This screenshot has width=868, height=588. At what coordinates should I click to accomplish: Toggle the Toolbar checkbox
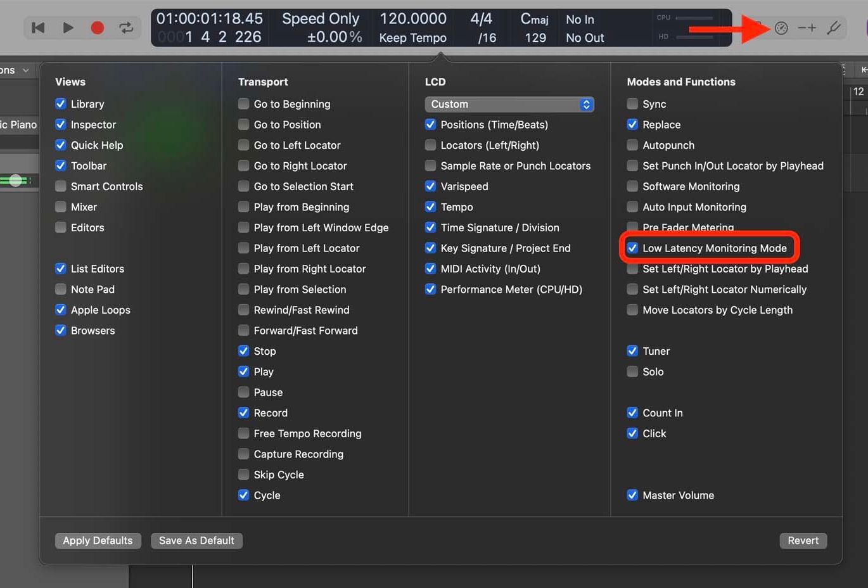tap(61, 166)
